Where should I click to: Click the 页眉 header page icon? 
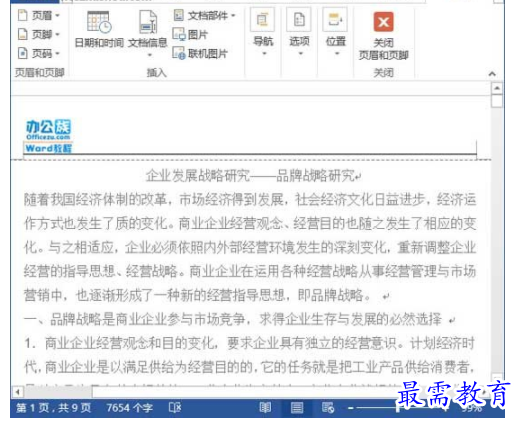click(22, 15)
